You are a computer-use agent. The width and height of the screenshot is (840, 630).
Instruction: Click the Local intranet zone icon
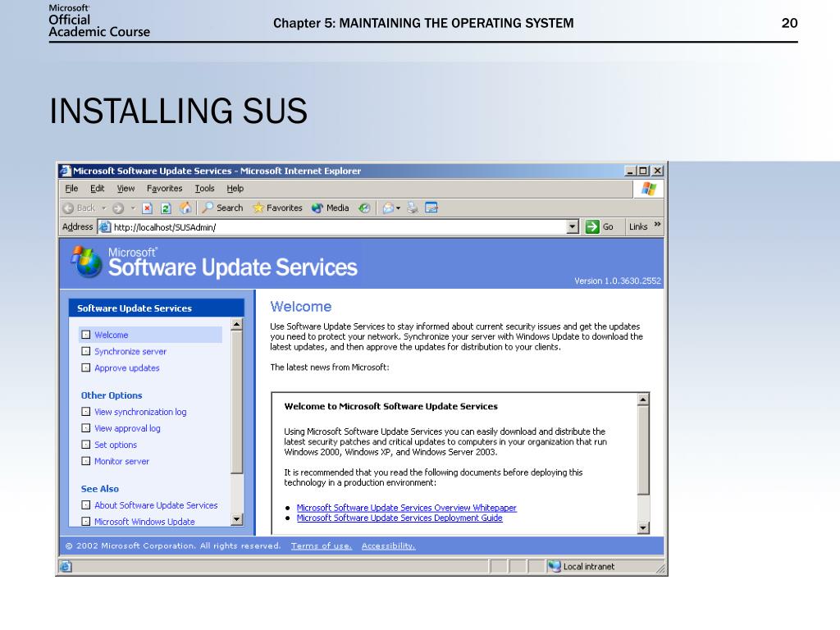(554, 566)
